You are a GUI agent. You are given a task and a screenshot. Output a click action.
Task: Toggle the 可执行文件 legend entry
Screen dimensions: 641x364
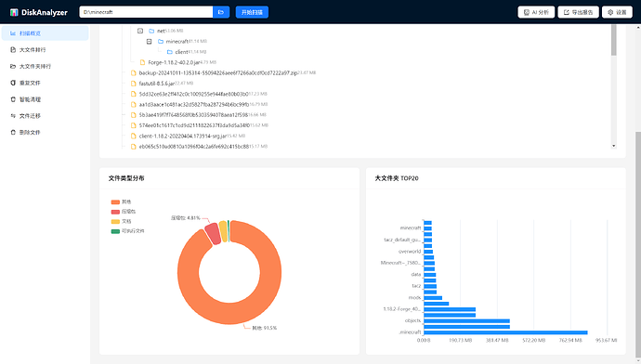[127, 231]
